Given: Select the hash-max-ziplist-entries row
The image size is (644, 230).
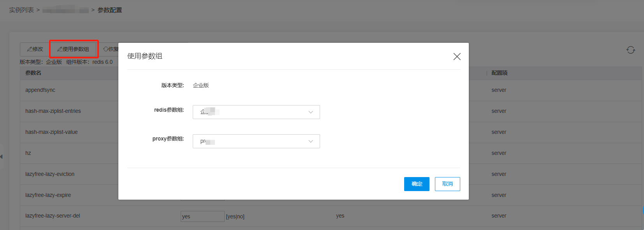Looking at the screenshot, I should (x=53, y=111).
